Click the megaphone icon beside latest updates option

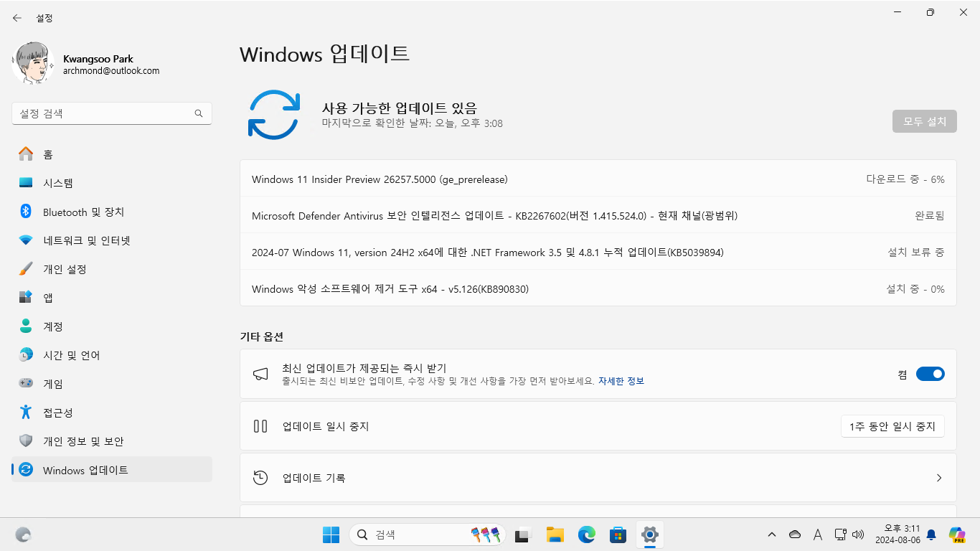coord(260,374)
